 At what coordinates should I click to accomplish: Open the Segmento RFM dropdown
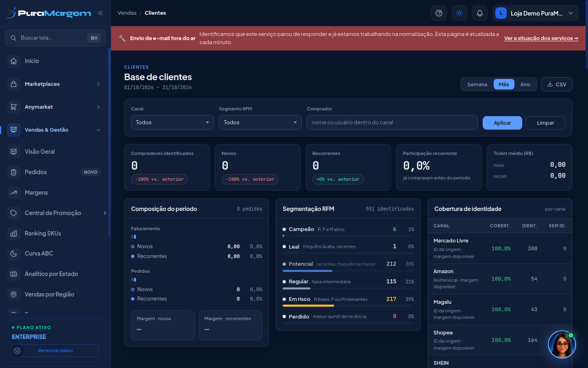(260, 122)
